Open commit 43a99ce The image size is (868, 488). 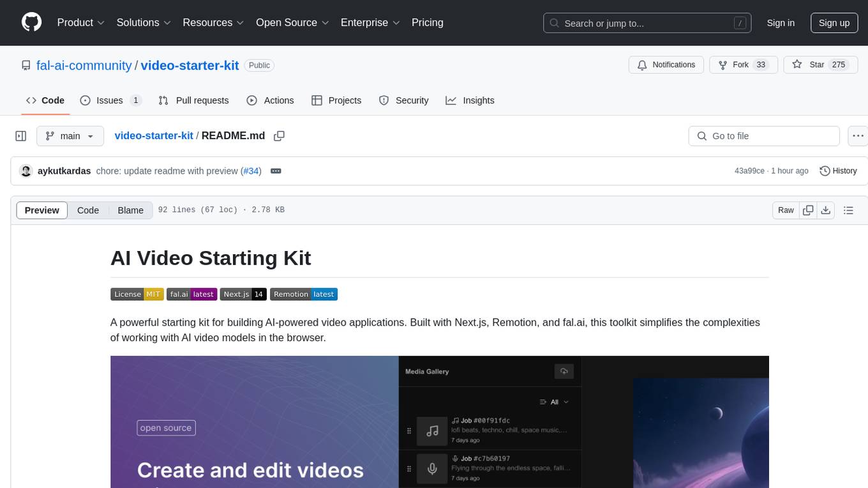(749, 171)
